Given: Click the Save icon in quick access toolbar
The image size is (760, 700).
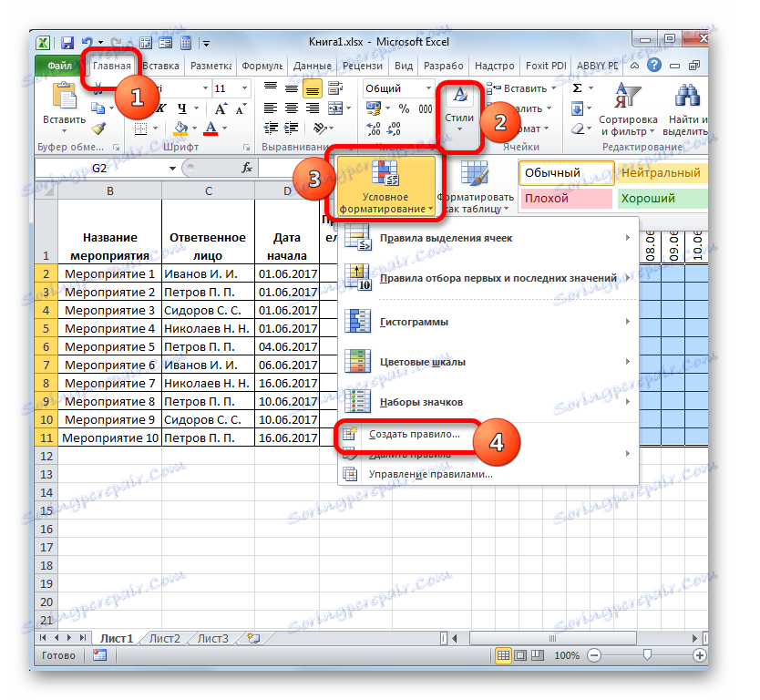Looking at the screenshot, I should pyautogui.click(x=67, y=43).
